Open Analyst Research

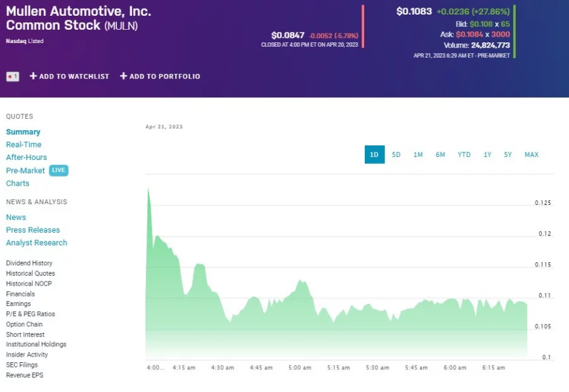pos(36,242)
